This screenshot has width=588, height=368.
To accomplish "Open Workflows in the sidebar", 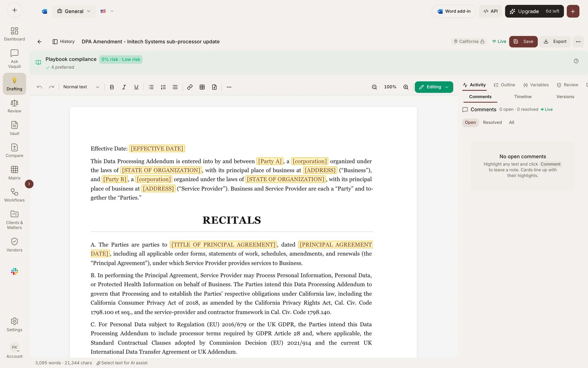I will [14, 195].
